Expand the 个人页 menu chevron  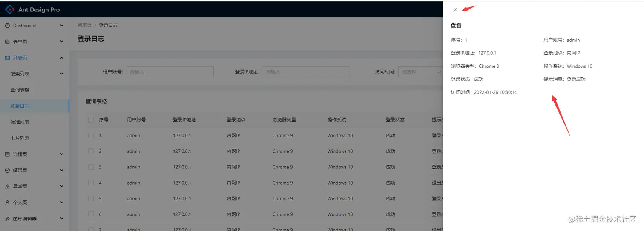click(62, 202)
